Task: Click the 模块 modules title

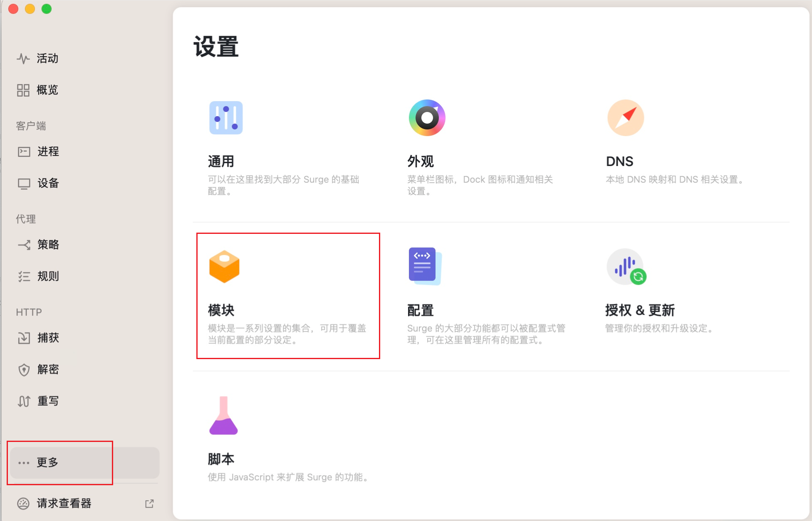Action: [221, 310]
